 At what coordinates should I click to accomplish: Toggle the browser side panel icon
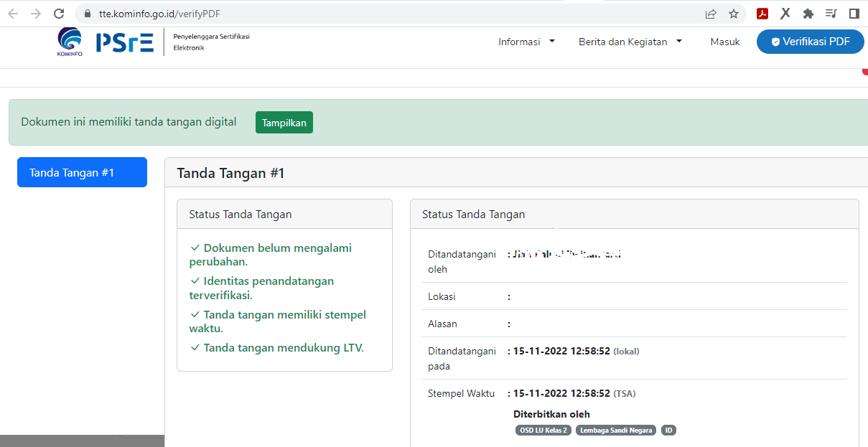point(854,14)
